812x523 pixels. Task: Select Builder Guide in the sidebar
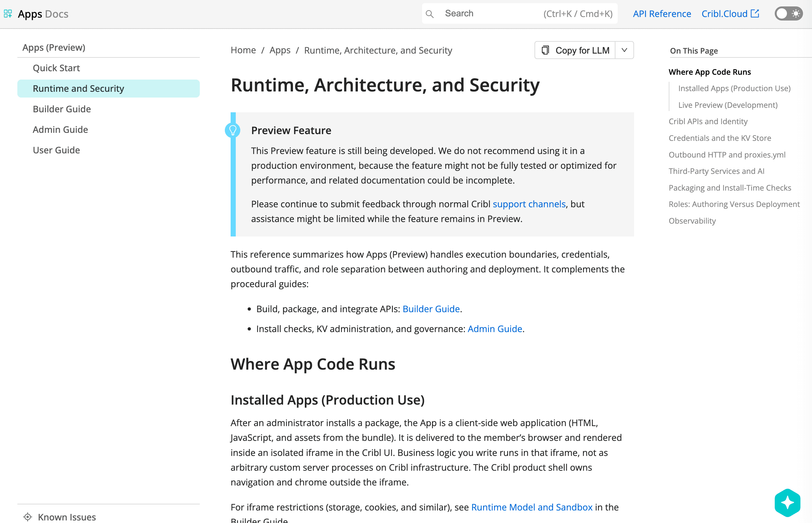62,109
